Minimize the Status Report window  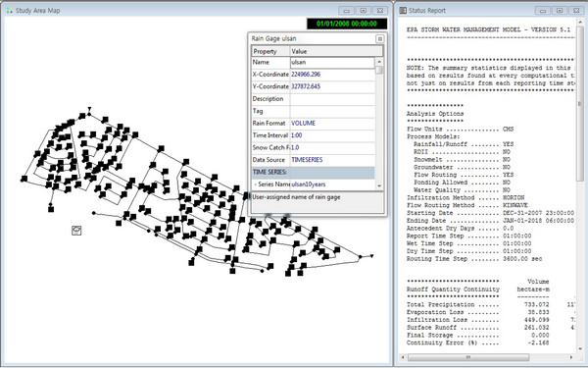point(543,11)
